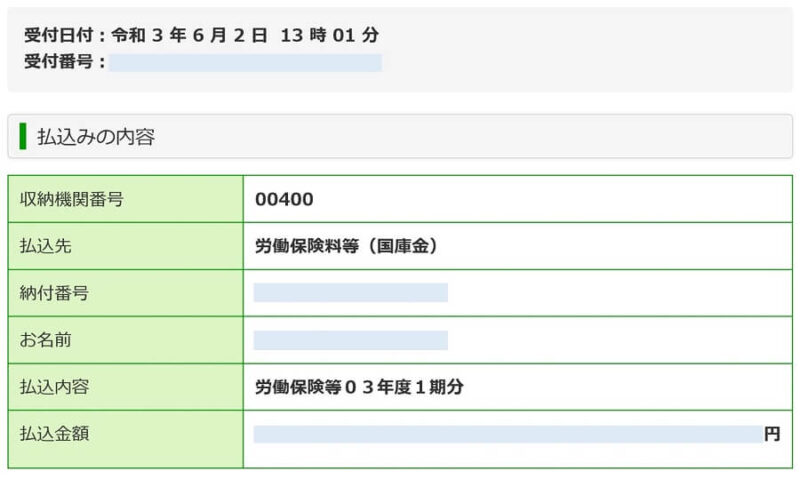Click the 13 時 01 分 time text
This screenshot has width=800, height=479.
(330, 35)
